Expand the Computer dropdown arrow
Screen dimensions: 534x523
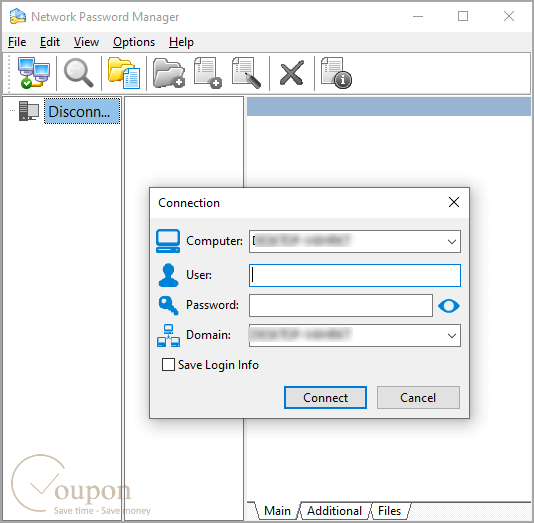coord(452,242)
